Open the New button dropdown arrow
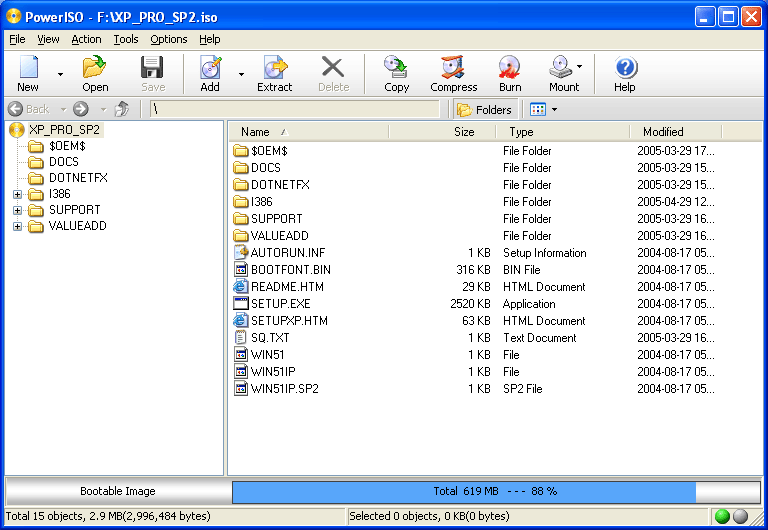768x530 pixels. (60, 74)
